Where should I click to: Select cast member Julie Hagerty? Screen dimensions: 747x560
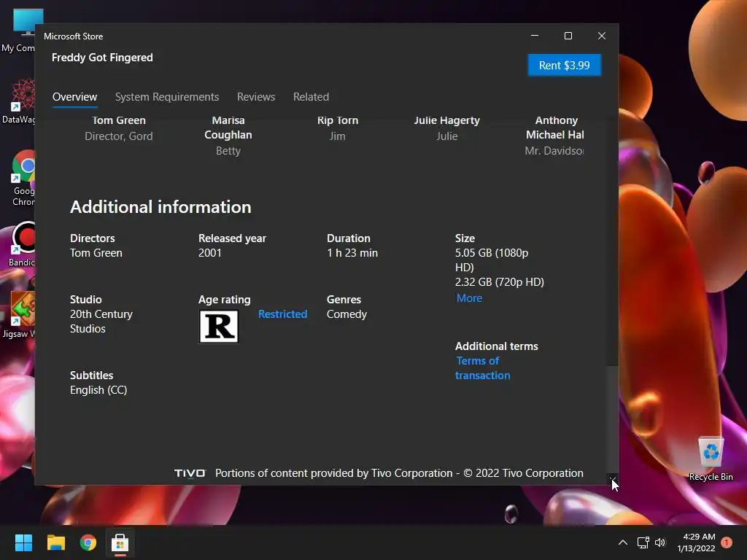coord(447,128)
